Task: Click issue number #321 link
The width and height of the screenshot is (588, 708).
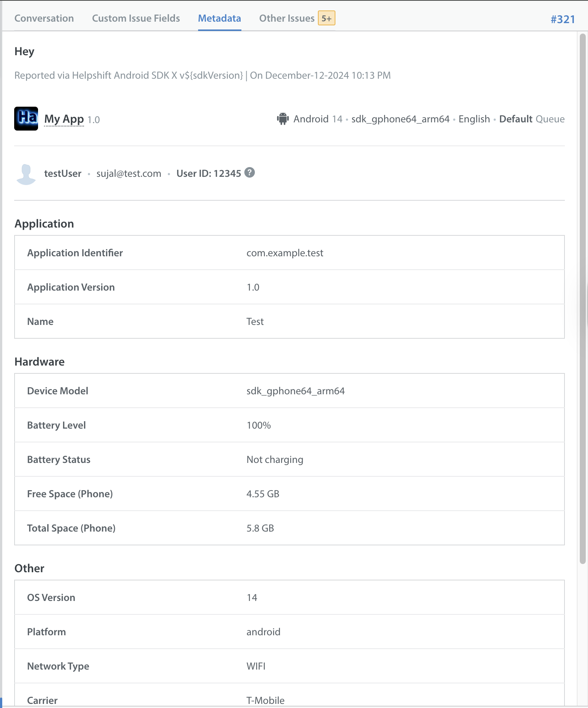Action: coord(563,19)
